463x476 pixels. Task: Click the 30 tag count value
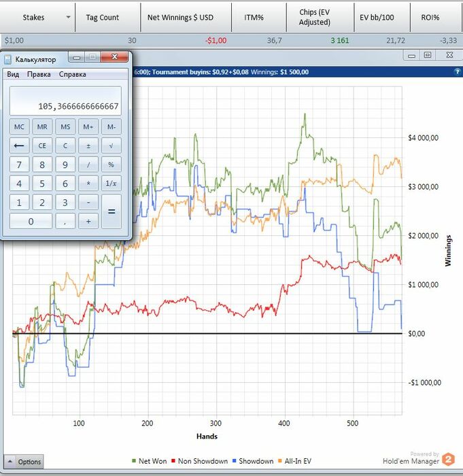(132, 40)
